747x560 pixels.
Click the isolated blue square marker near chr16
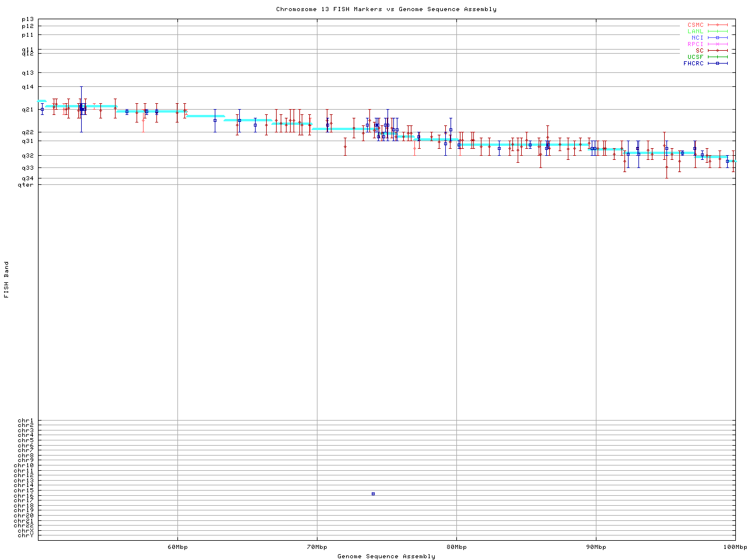coord(373,494)
